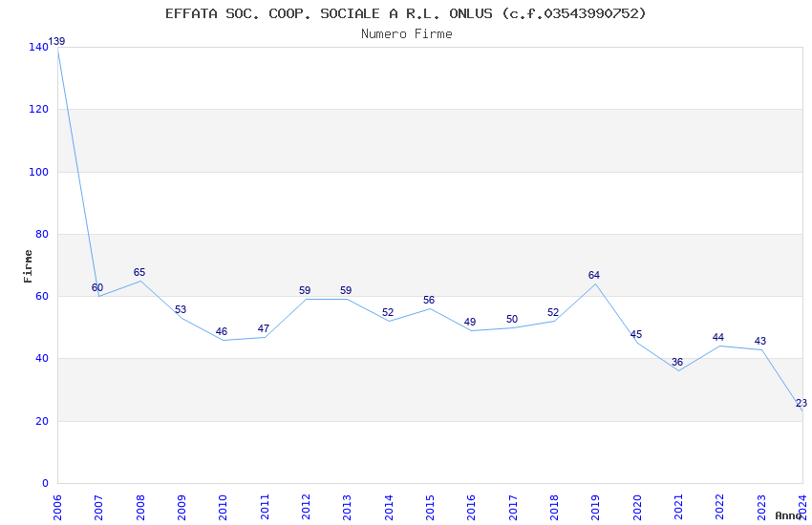Screen dimensions: 812x525
Task: Click the x-axis year label 2020
Action: point(637,508)
